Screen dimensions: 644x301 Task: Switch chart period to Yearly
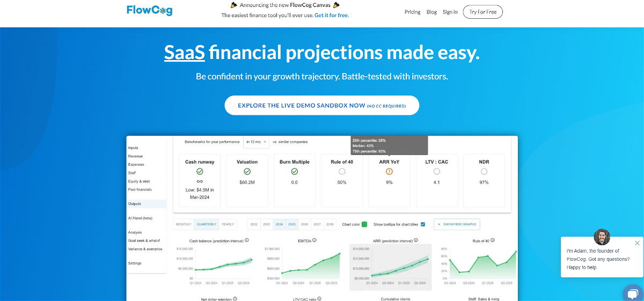[228, 224]
